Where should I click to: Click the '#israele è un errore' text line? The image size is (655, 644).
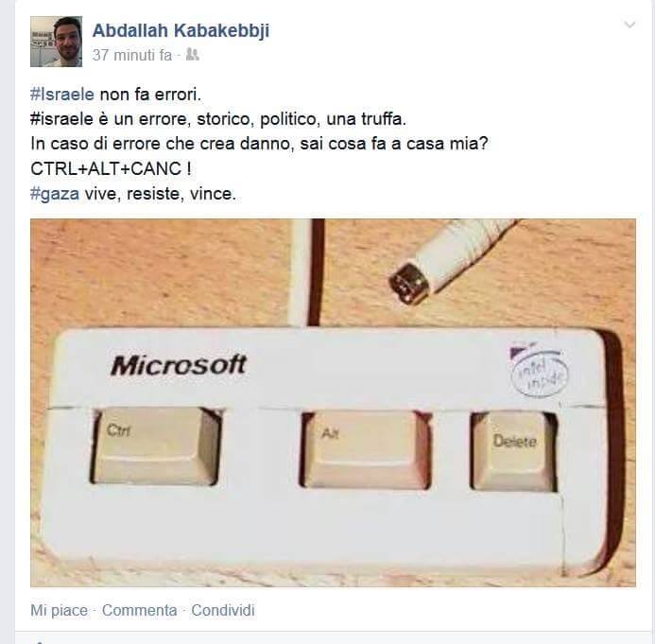[218, 119]
